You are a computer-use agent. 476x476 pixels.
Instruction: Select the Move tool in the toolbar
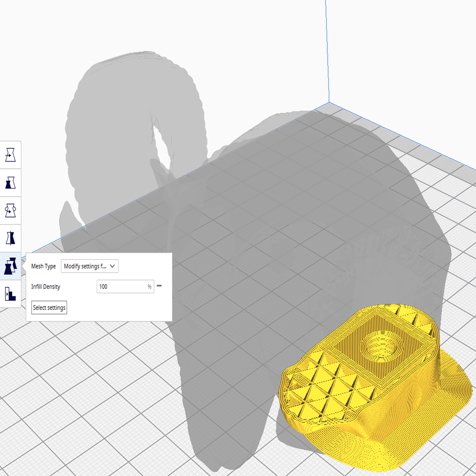tap(10, 156)
